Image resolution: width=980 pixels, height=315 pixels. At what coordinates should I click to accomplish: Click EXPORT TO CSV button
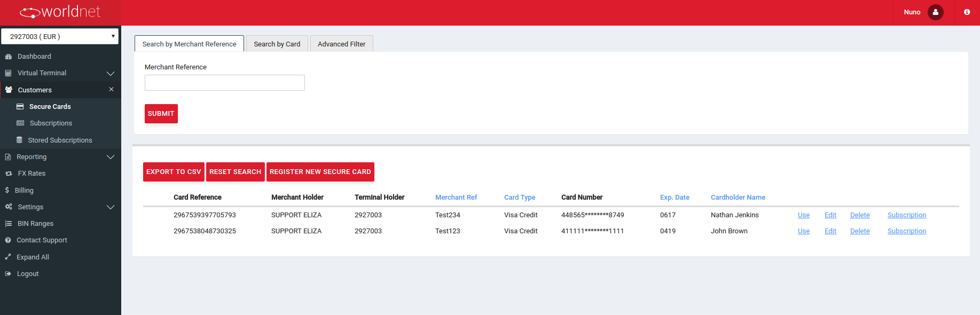pyautogui.click(x=174, y=172)
